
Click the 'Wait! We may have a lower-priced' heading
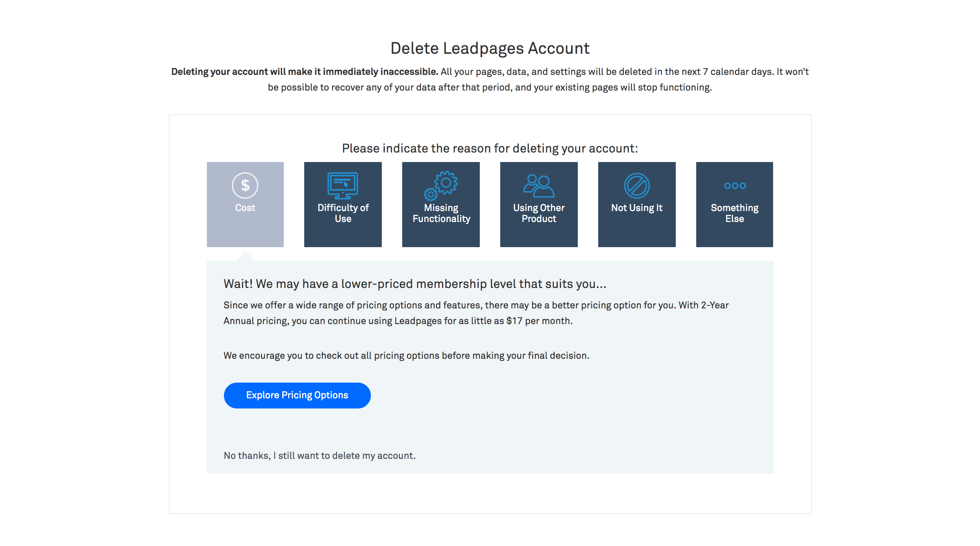(415, 284)
